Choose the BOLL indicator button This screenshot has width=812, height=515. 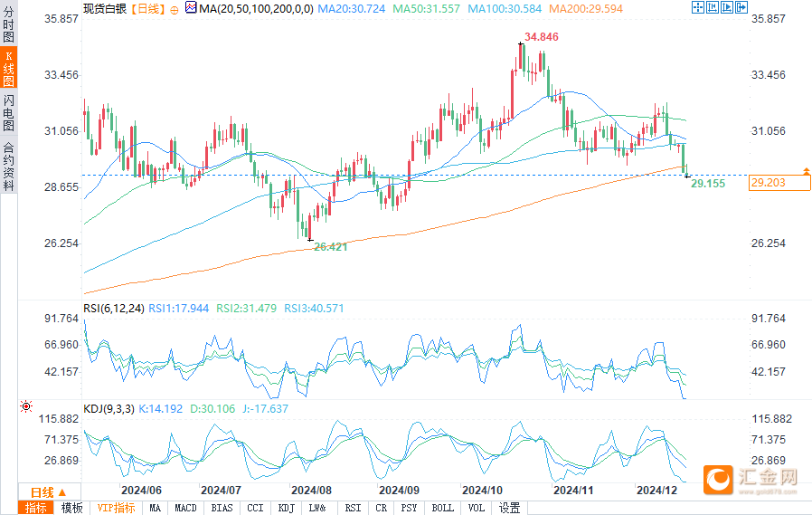(443, 509)
